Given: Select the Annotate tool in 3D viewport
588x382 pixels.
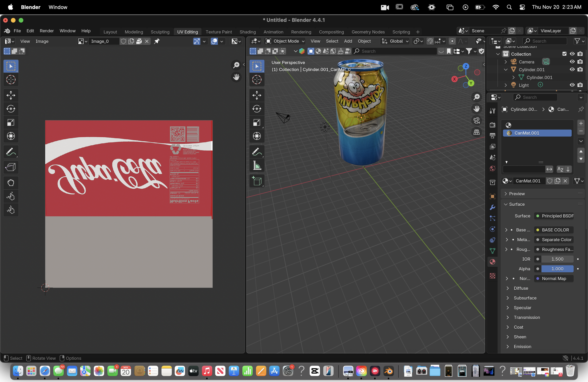Looking at the screenshot, I should pyautogui.click(x=257, y=152).
